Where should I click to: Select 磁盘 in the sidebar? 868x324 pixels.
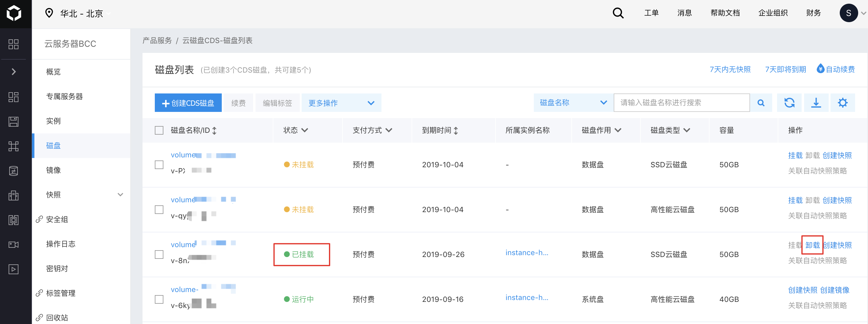(x=81, y=146)
